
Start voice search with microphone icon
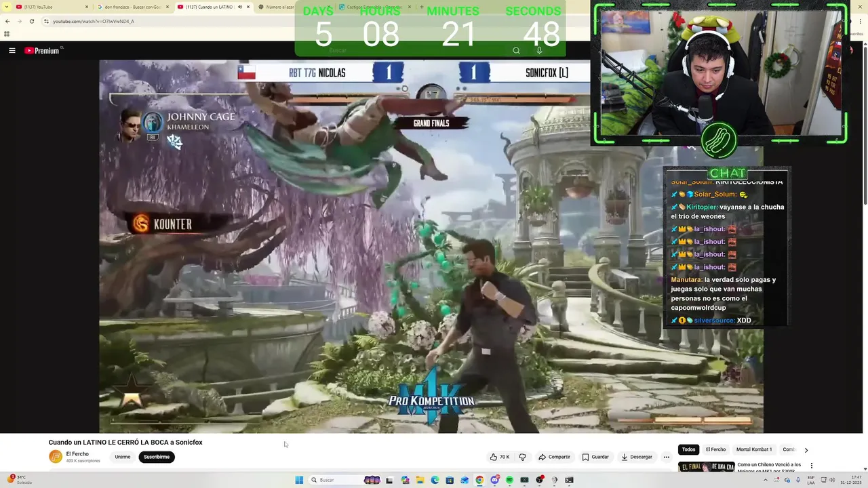(x=539, y=50)
